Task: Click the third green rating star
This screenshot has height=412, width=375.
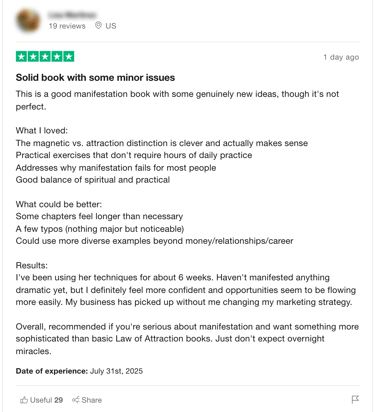Action: tap(45, 57)
